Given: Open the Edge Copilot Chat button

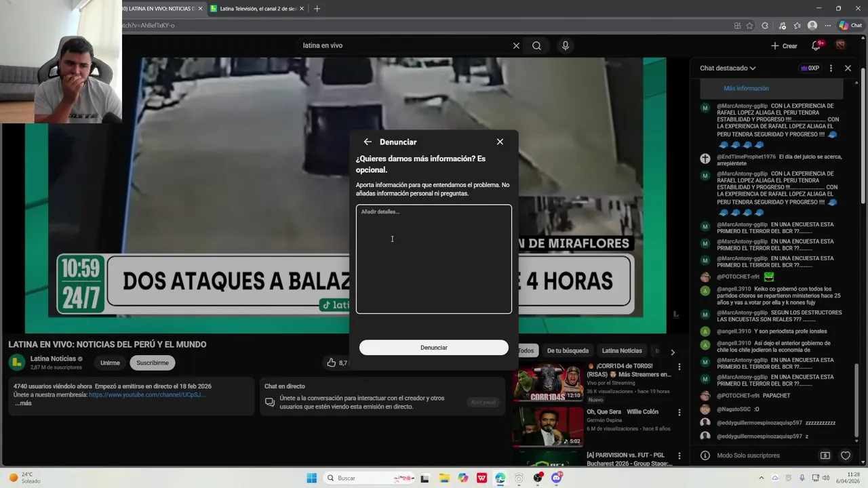Looking at the screenshot, I should [x=850, y=26].
